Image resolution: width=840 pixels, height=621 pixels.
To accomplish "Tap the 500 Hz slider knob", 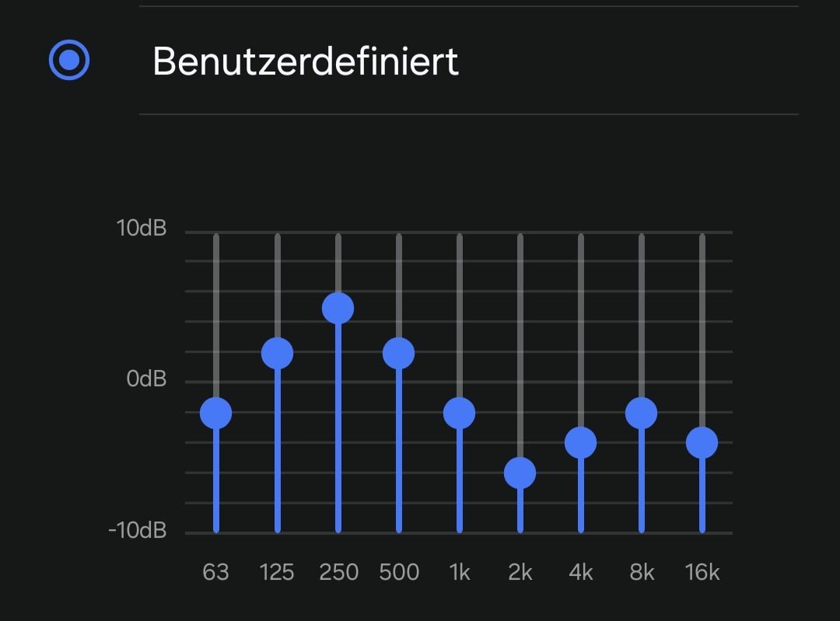I will click(398, 354).
